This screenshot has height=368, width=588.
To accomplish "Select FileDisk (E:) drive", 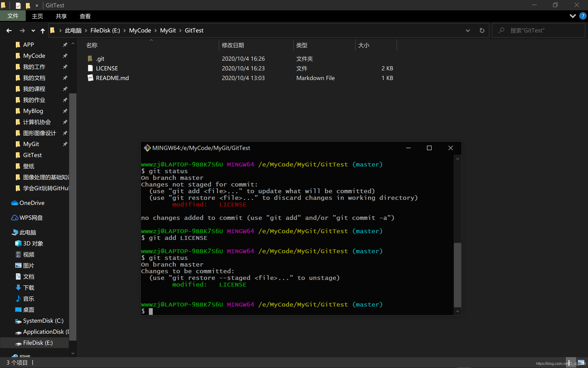I will (34, 343).
